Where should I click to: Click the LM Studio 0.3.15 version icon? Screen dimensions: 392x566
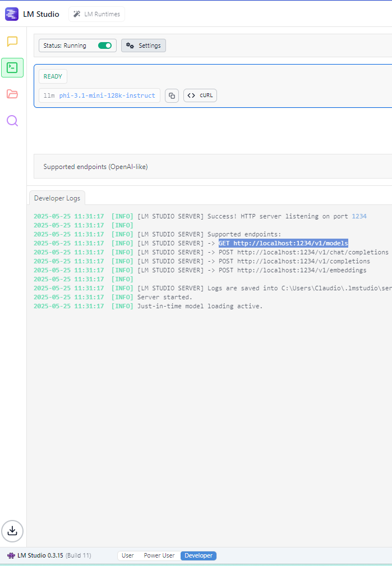[11, 555]
